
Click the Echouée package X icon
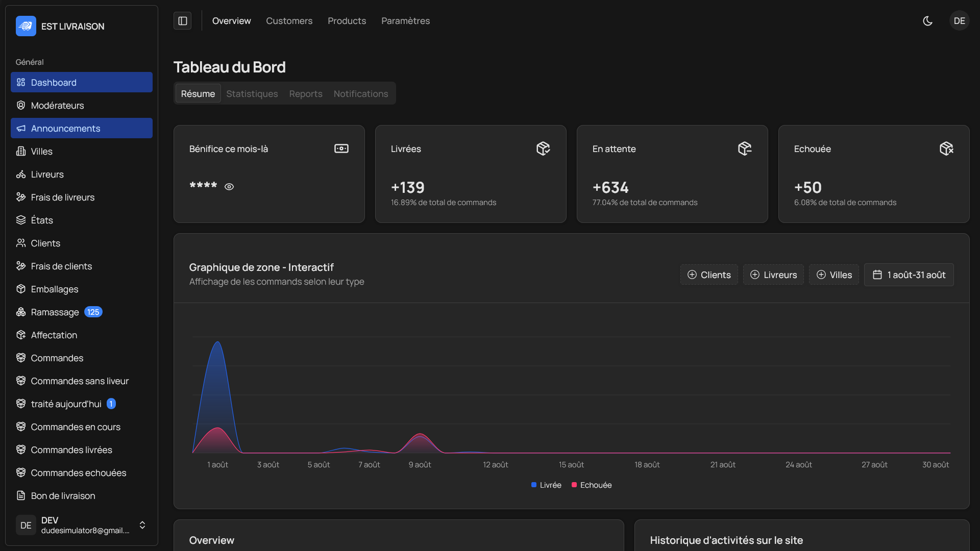[x=946, y=148]
